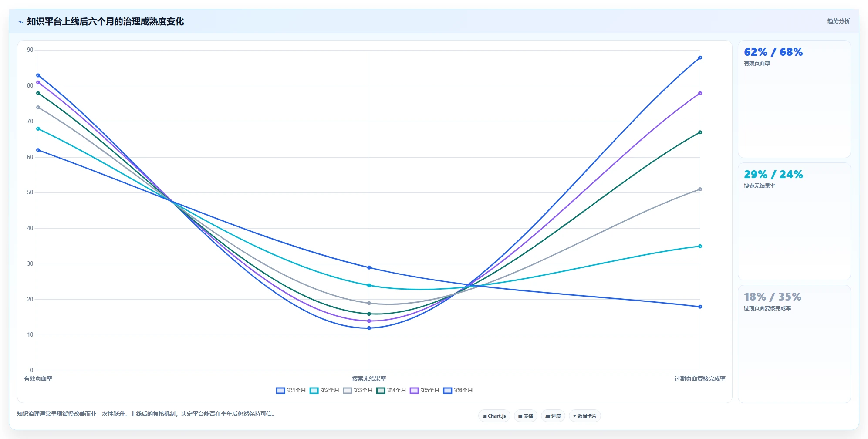Select the 进度 chip

point(553,416)
